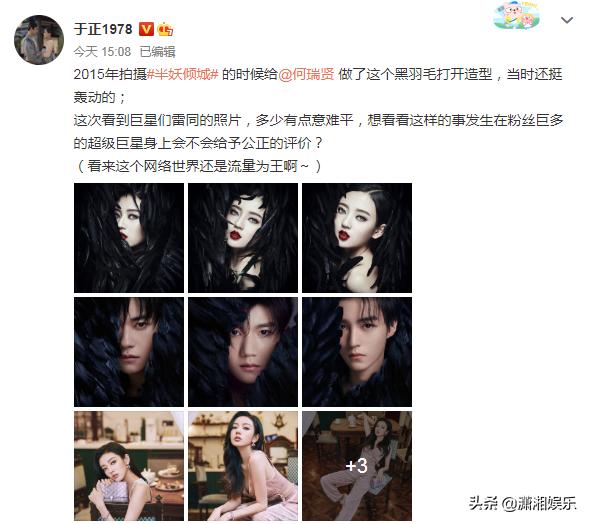590x524 pixels.
Task: Open center male feather portrait, second row
Action: tap(243, 352)
